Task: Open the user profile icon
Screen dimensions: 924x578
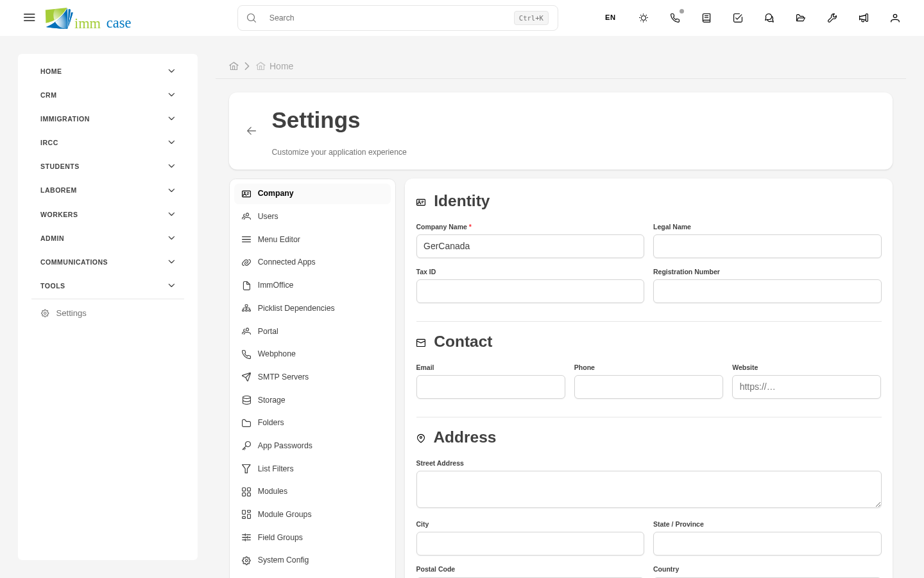Action: [x=895, y=18]
